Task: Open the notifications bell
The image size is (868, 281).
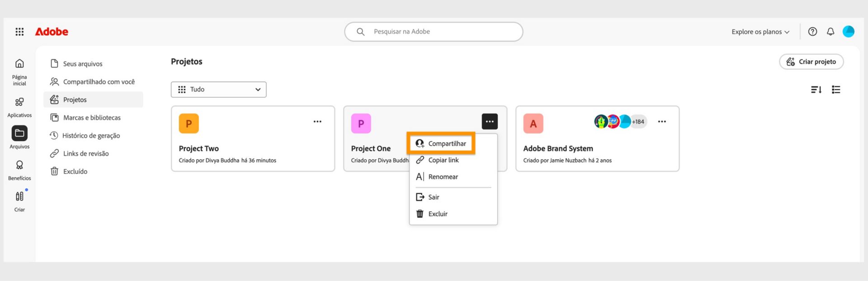Action: point(830,32)
